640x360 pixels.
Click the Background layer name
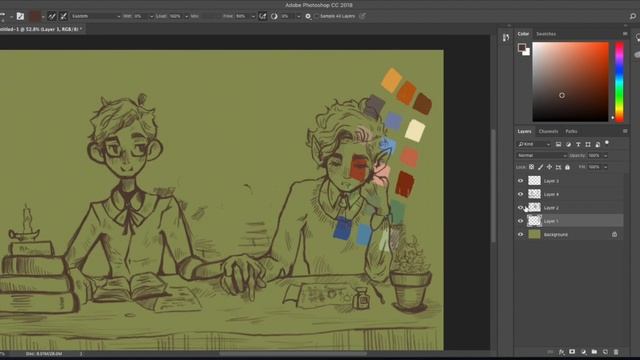point(556,235)
